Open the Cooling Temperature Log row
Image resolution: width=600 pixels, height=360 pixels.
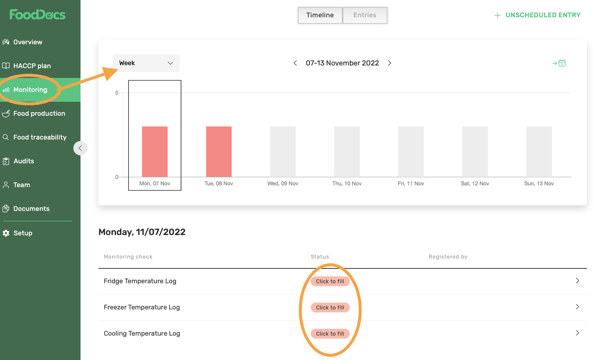[x=342, y=334]
